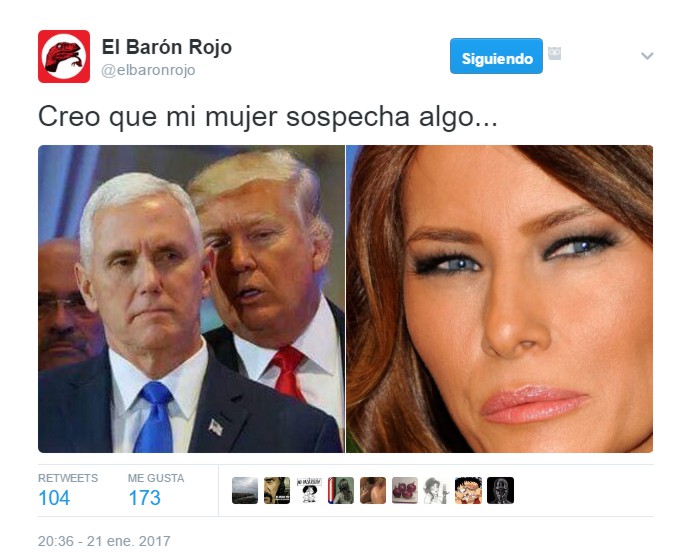Open the liker avatar with striped flag

pos(341,490)
